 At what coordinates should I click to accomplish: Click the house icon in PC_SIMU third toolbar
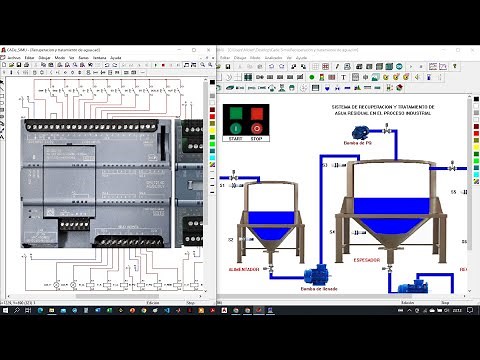coord(399,88)
